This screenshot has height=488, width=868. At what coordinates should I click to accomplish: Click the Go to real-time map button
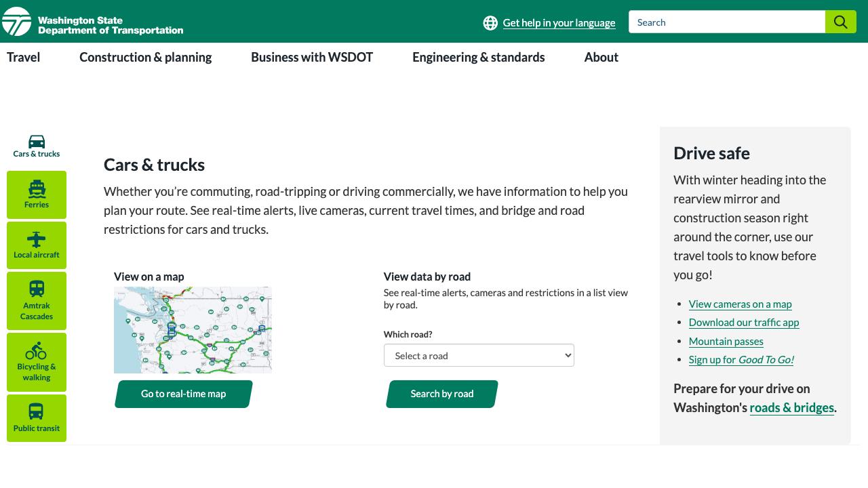click(x=183, y=394)
